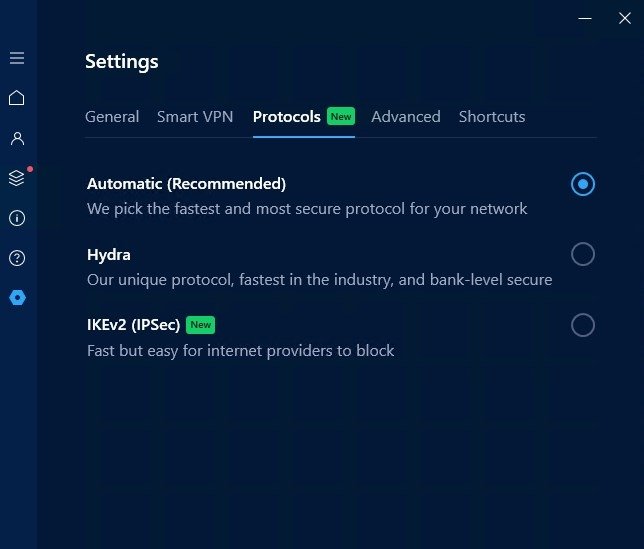Click the info circle icon in sidebar

coord(17,218)
